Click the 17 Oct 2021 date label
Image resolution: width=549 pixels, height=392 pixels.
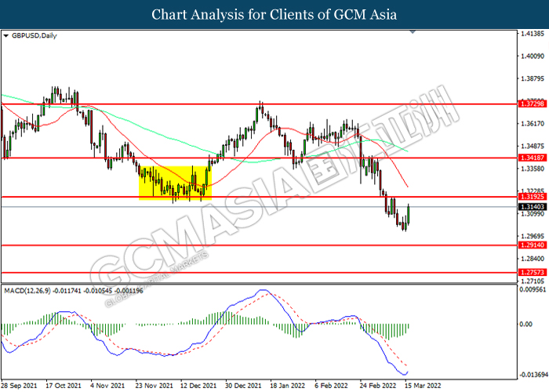tap(64, 386)
